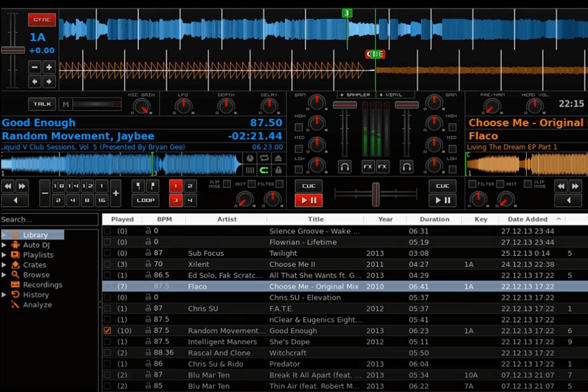This screenshot has height=392, width=588.
Task: Click the pitch minus button under +0.00
Action: pyautogui.click(x=35, y=67)
